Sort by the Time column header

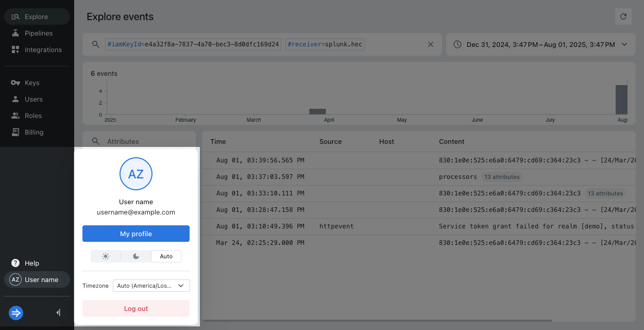[218, 141]
